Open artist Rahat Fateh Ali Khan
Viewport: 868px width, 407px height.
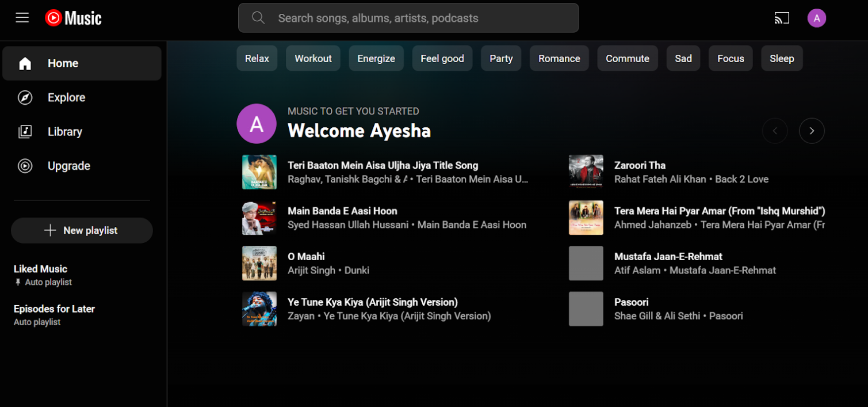coord(660,179)
